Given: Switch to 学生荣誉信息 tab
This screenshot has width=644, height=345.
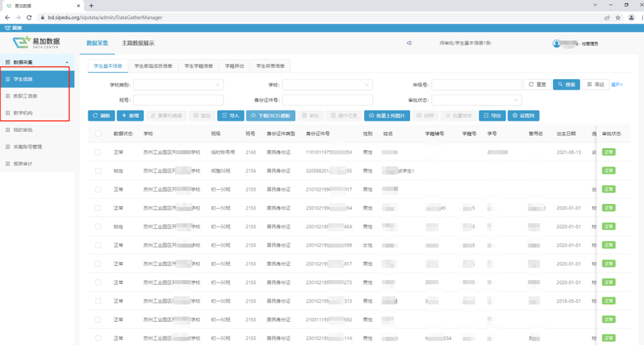Looking at the screenshot, I should 270,66.
